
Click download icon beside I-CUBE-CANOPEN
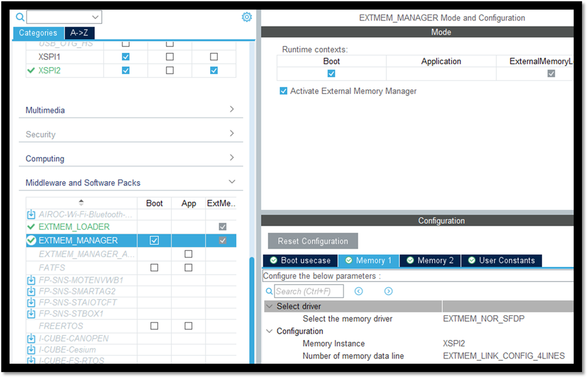31,339
